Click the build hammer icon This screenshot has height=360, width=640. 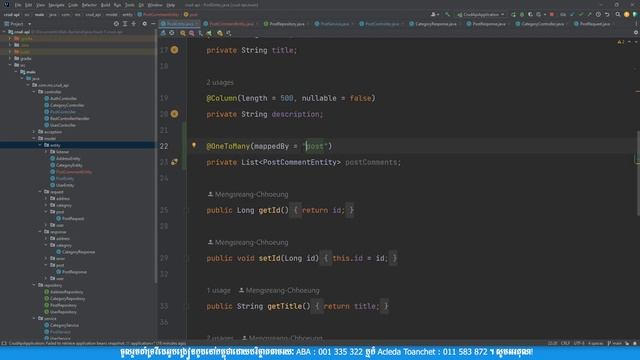tap(447, 15)
